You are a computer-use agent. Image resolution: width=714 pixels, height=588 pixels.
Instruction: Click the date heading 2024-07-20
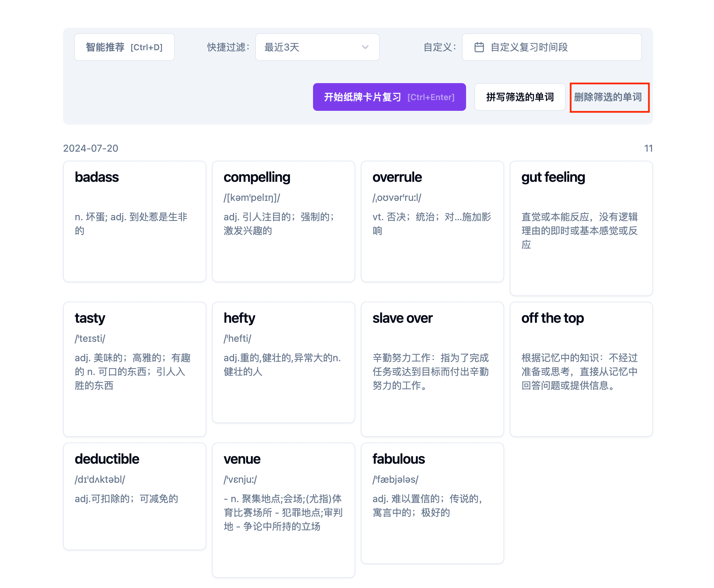tap(91, 148)
